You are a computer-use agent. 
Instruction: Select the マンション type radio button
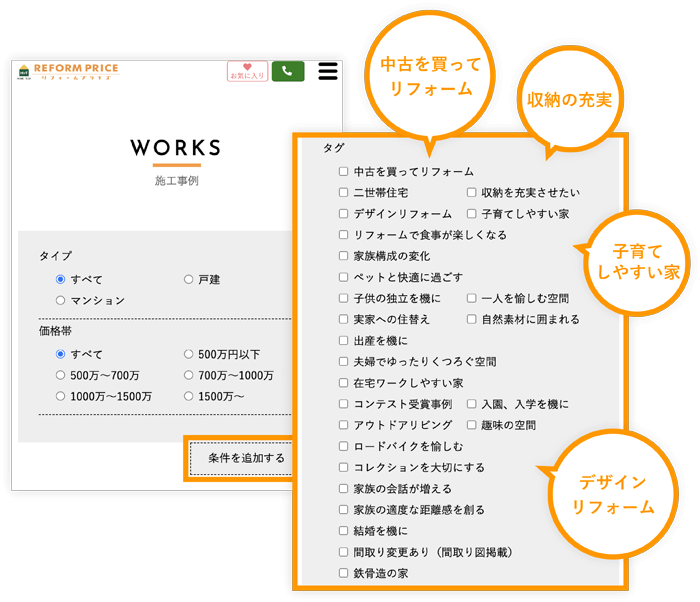tap(61, 300)
